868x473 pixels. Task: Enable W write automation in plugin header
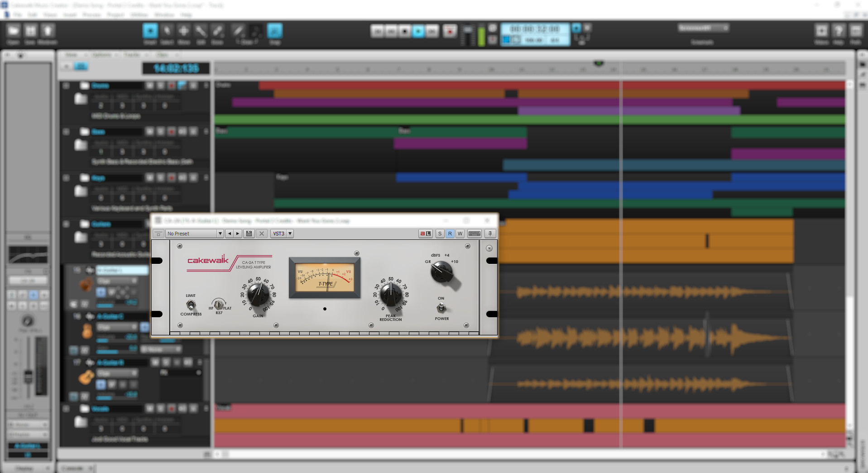(x=460, y=233)
